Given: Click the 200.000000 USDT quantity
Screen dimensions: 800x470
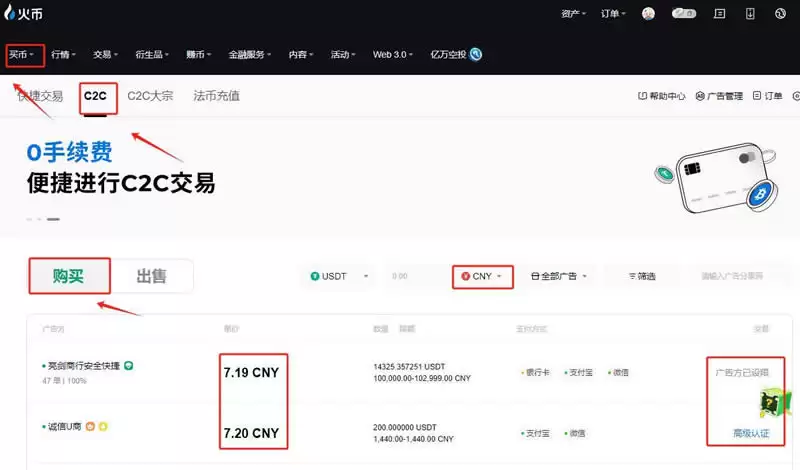Looking at the screenshot, I should click(x=405, y=427).
